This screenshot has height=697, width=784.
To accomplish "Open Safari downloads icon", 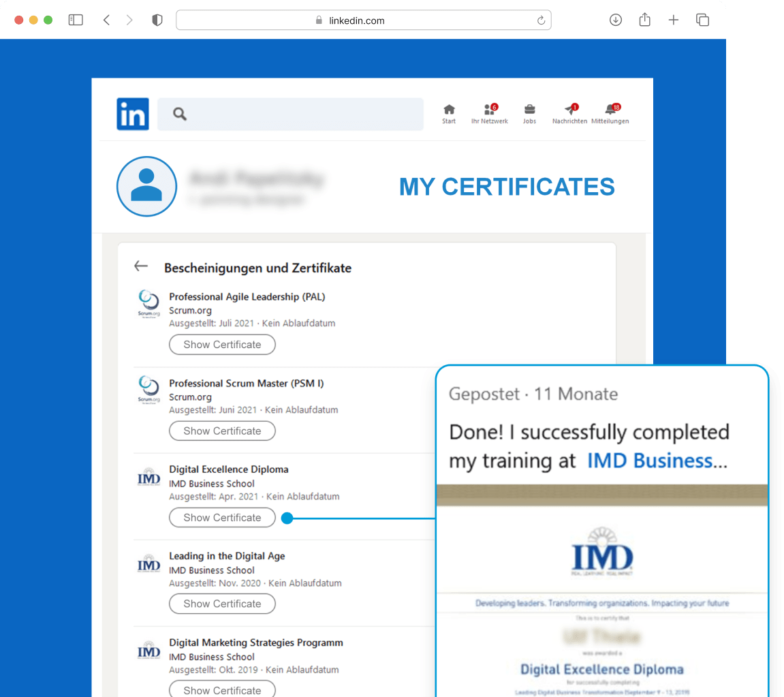I will 615,20.
